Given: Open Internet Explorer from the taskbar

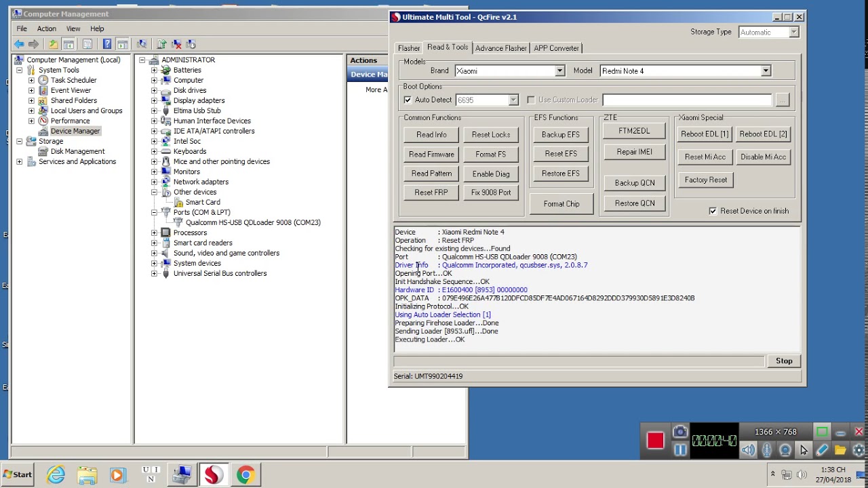Looking at the screenshot, I should (x=56, y=475).
